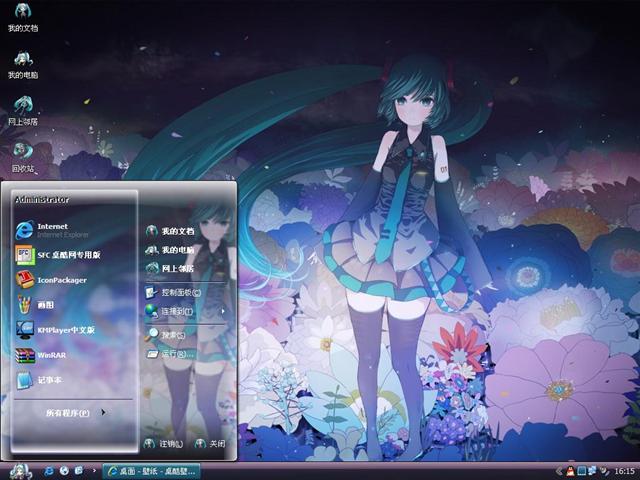Click the third quick launch show desktop icon
Viewport: 640px width, 480px height.
(x=79, y=471)
